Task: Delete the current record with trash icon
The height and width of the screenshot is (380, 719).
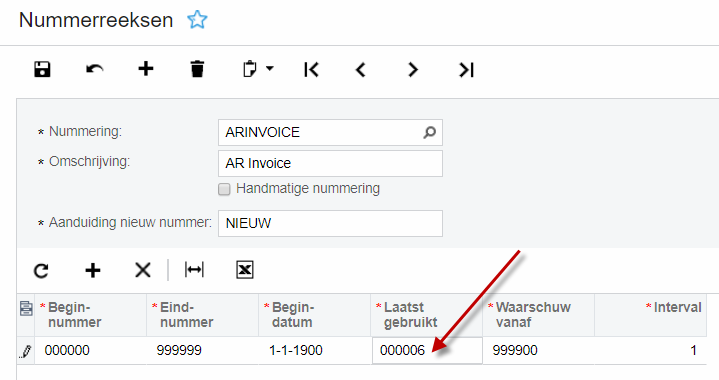Action: [x=197, y=69]
